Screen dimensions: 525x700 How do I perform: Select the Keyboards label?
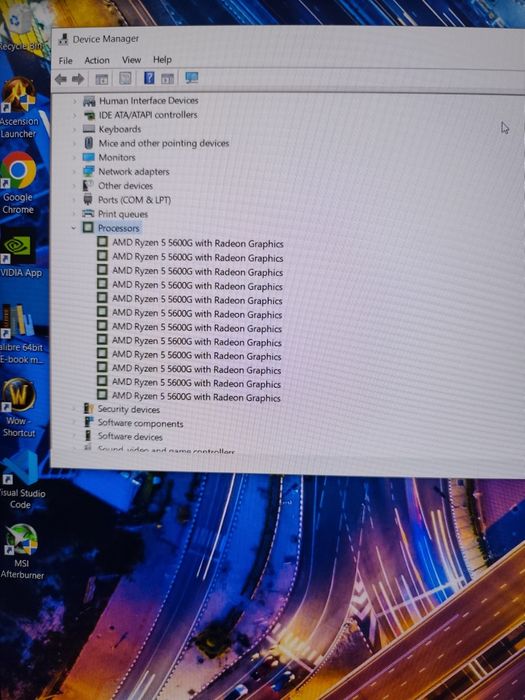(x=120, y=129)
